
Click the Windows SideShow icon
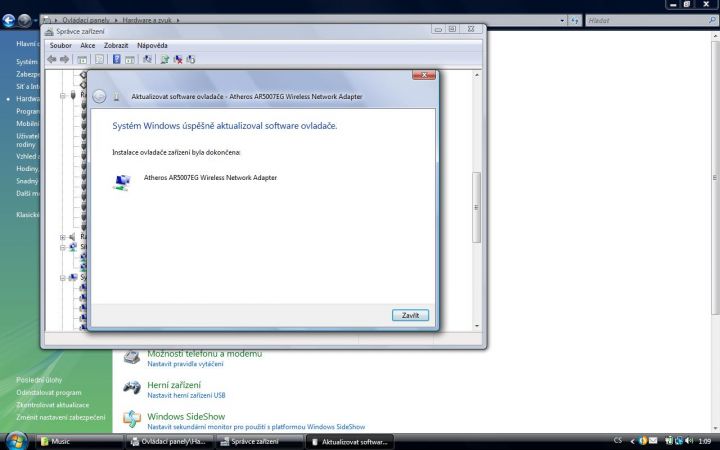pos(132,419)
